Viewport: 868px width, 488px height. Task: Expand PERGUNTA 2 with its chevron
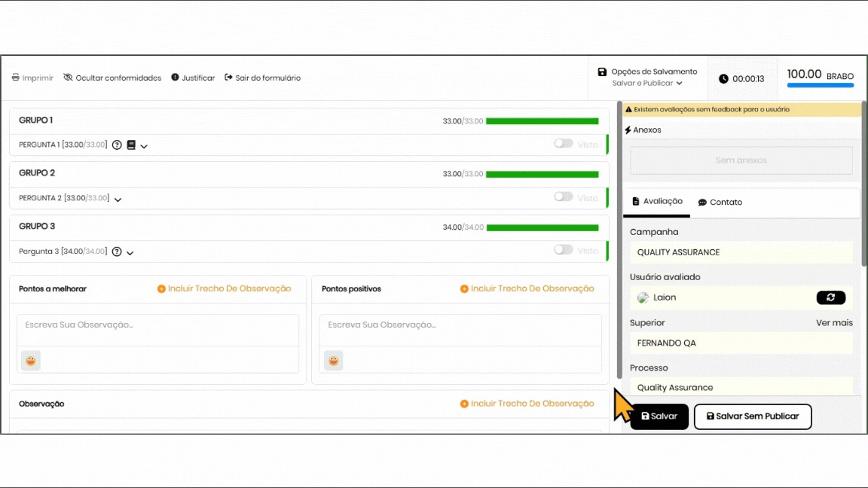click(x=118, y=200)
